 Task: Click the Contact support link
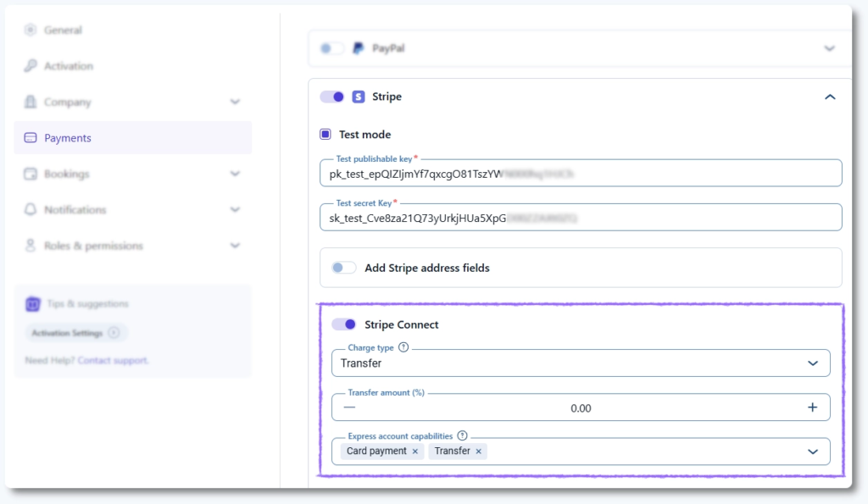(113, 360)
